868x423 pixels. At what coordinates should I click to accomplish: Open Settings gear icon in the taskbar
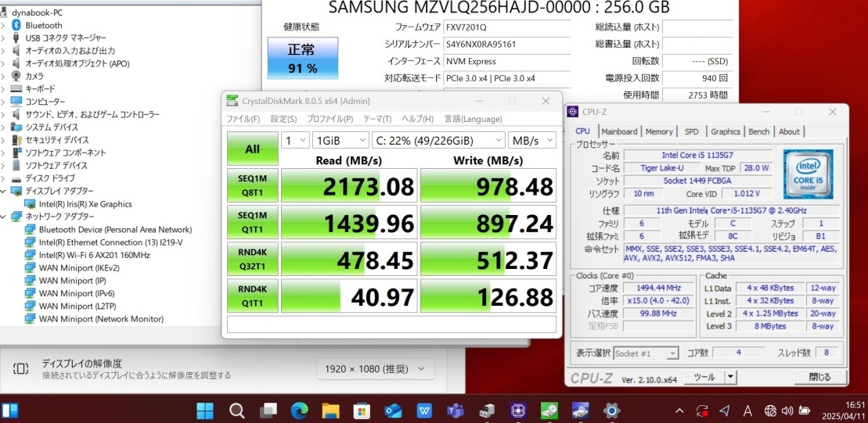pyautogui.click(x=612, y=410)
